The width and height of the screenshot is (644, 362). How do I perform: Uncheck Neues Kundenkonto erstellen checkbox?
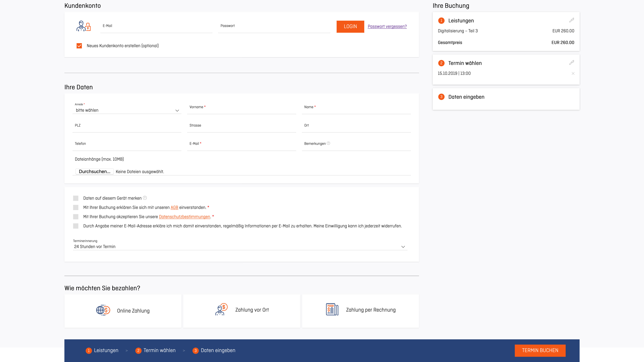79,46
